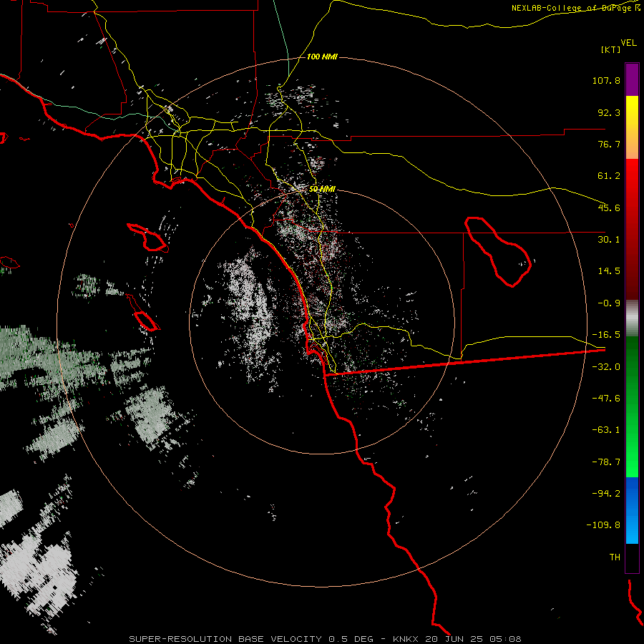The width and height of the screenshot is (644, 644).
Task: Click the 100 NMI range ring label
Action: (322, 57)
